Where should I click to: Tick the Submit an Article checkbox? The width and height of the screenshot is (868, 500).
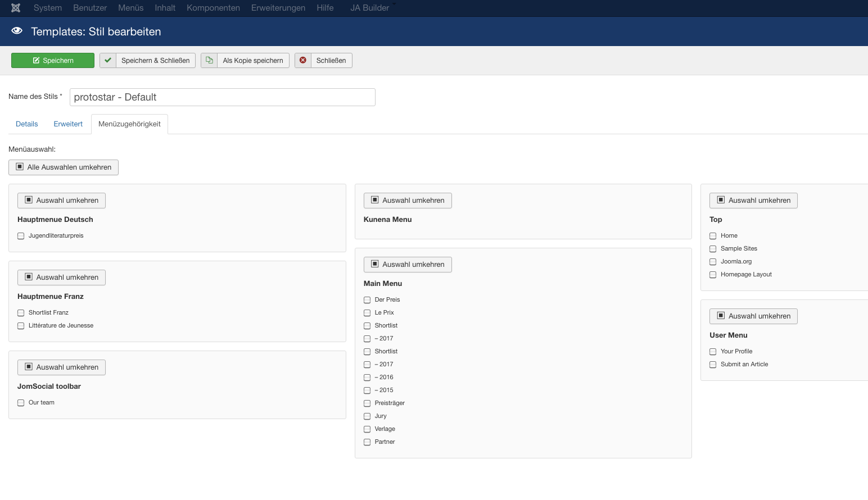(713, 365)
